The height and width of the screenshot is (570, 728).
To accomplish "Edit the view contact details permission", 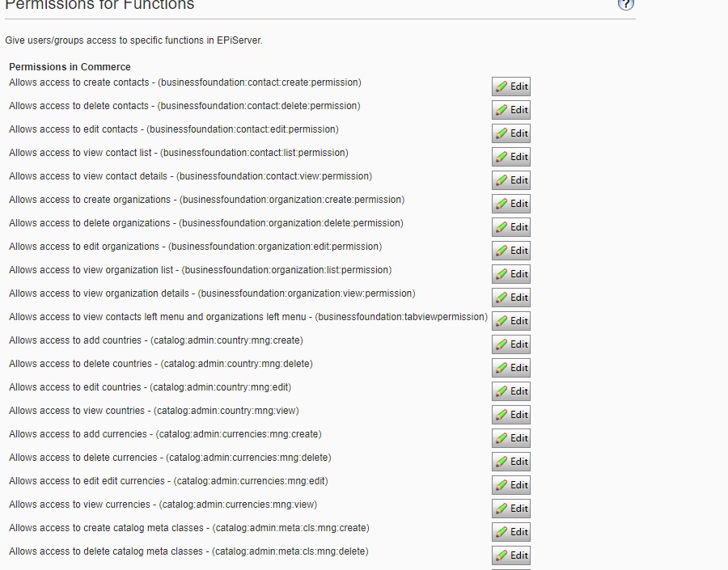I will 511,180.
